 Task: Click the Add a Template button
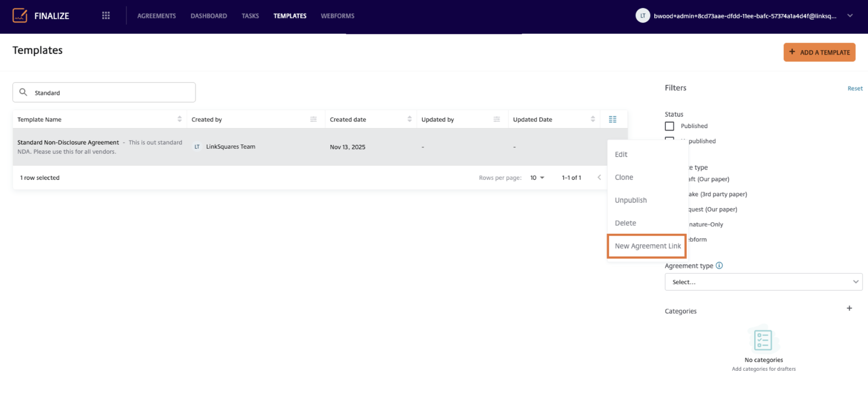coord(819,52)
